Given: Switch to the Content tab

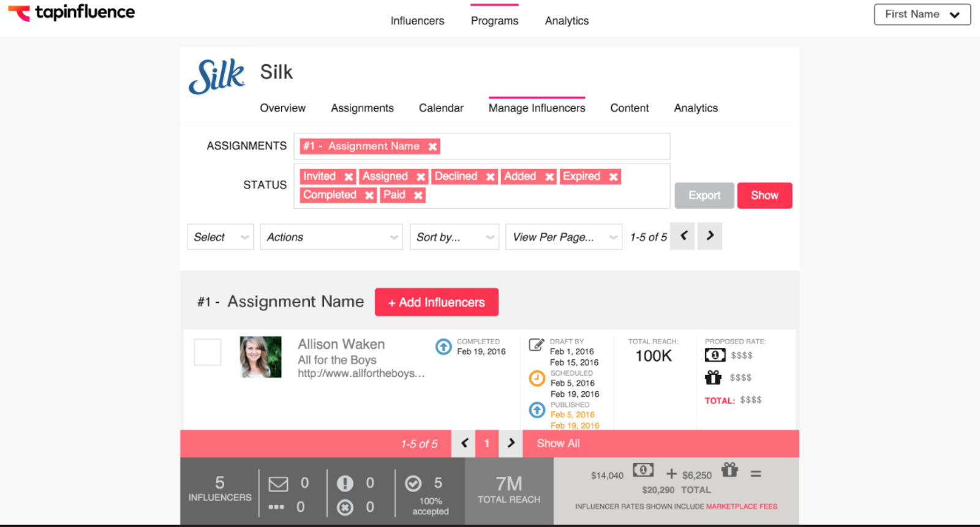Looking at the screenshot, I should click(630, 108).
